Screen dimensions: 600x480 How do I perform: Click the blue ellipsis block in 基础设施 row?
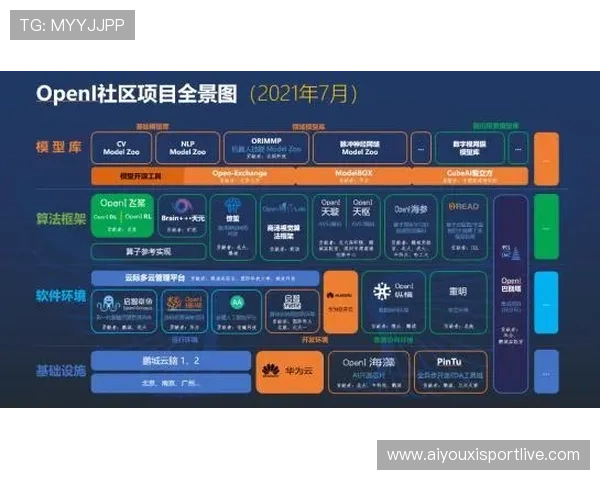point(546,372)
